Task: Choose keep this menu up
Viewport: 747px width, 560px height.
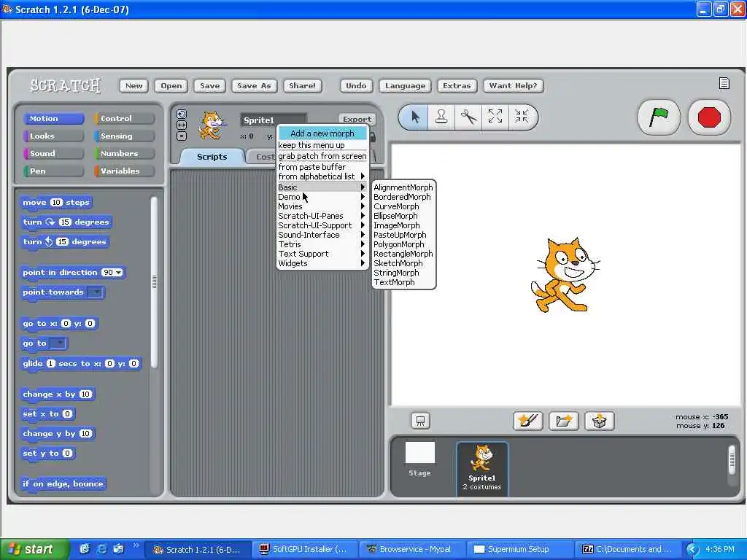Action: pos(322,145)
